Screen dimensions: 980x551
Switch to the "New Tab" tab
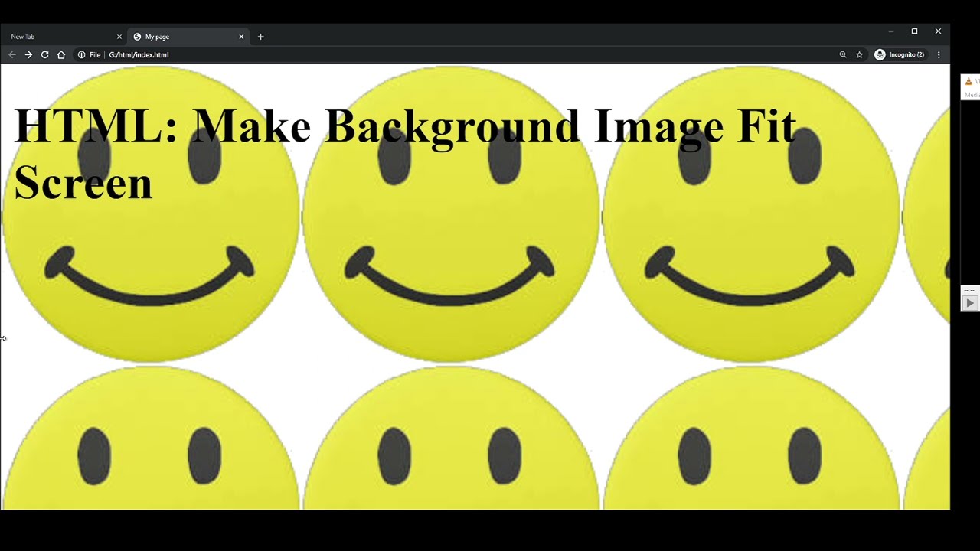pos(63,37)
